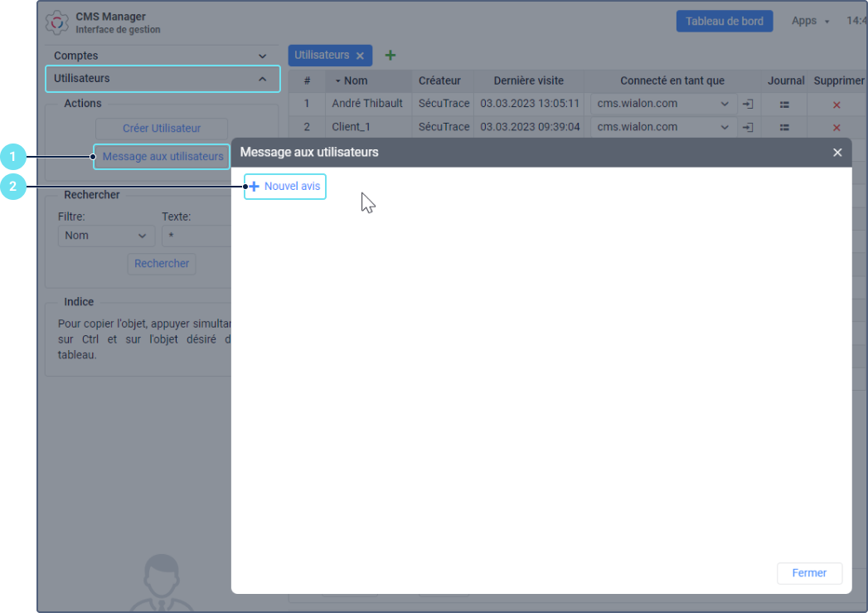Image resolution: width=868 pixels, height=613 pixels.
Task: Click the date 03.03.2023 09:39:04
Action: coord(530,127)
